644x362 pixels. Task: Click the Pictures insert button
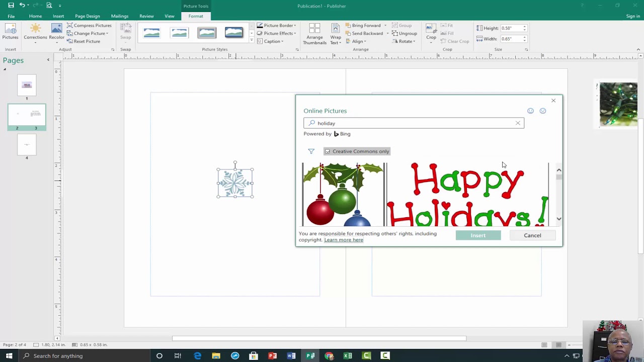tap(10, 32)
